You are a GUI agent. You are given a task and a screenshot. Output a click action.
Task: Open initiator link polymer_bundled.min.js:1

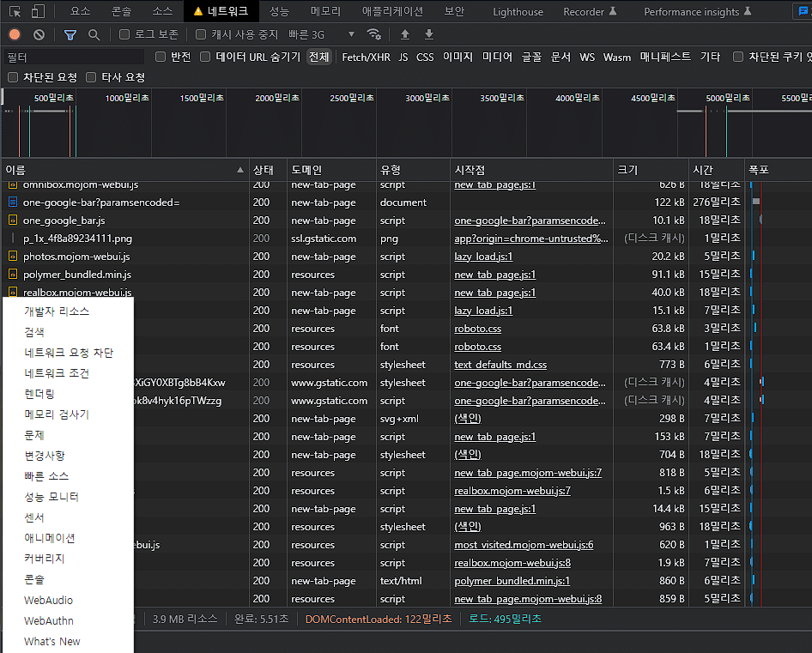click(512, 581)
